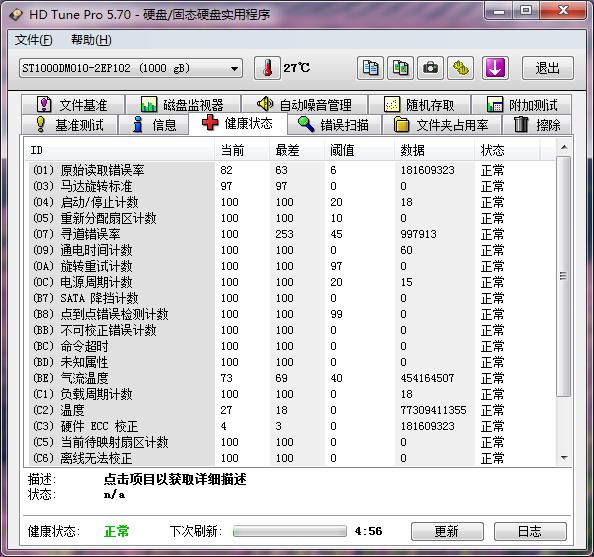
Task: Click the data value 997913
Action: (x=419, y=234)
